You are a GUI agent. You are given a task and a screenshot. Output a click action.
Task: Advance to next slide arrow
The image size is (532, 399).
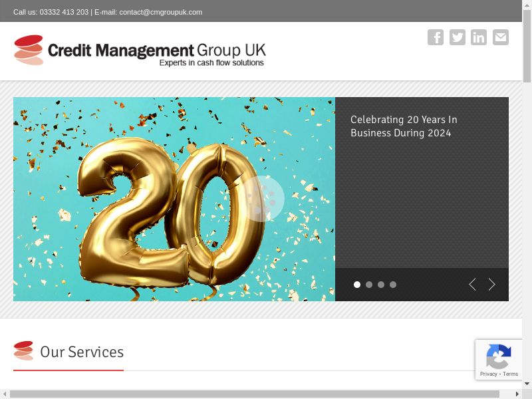tap(492, 285)
